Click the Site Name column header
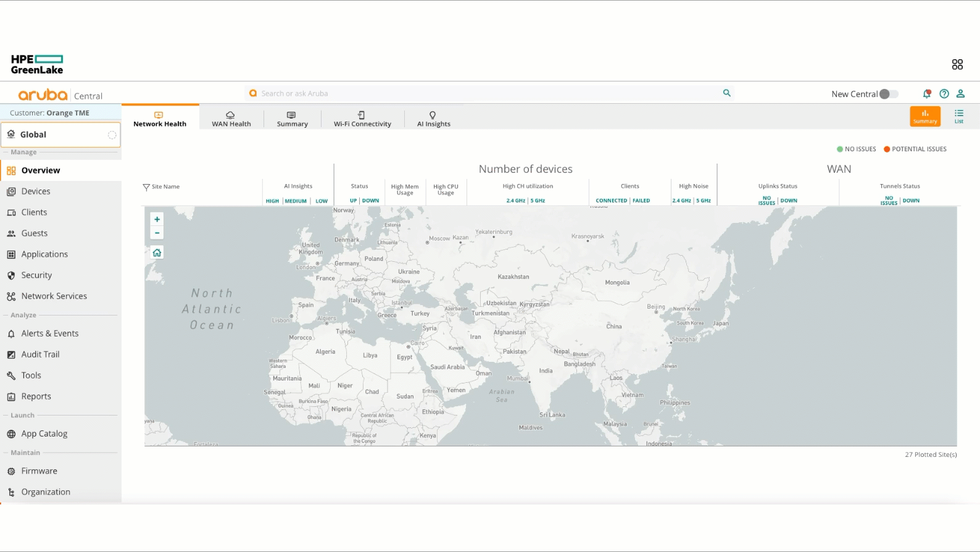This screenshot has height=552, width=980. (165, 186)
